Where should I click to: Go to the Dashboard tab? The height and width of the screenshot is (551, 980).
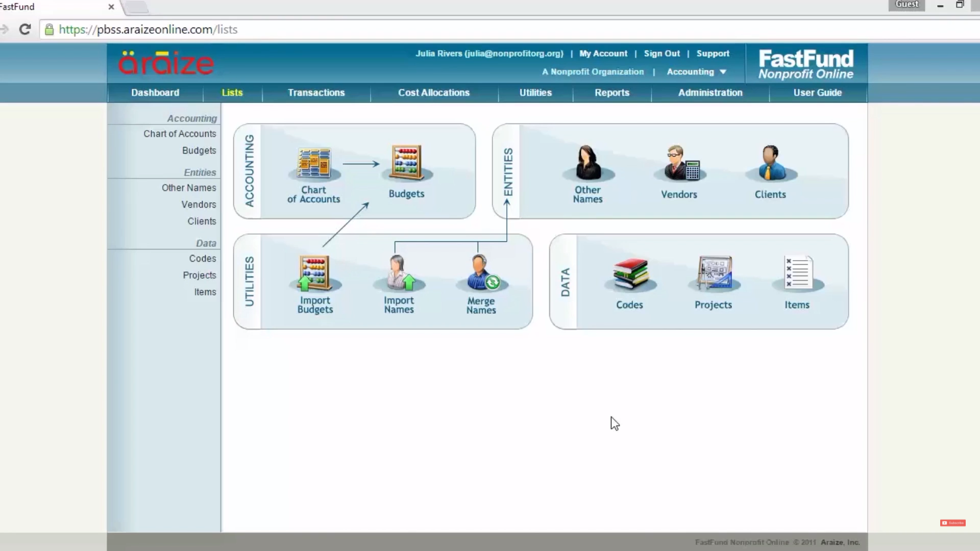[x=155, y=92]
